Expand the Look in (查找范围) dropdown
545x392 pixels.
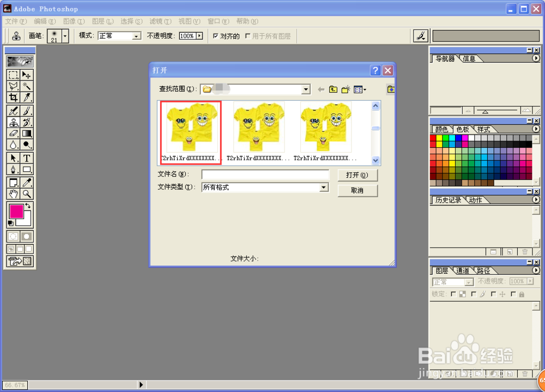coord(306,89)
